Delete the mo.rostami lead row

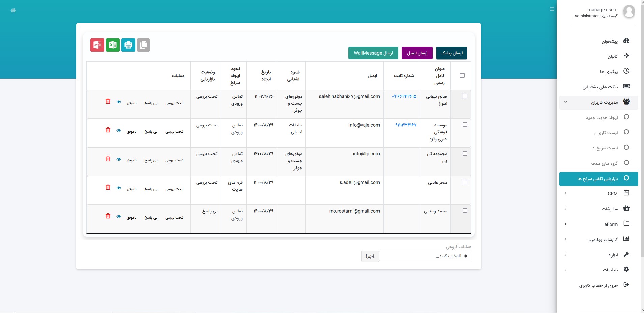click(108, 216)
